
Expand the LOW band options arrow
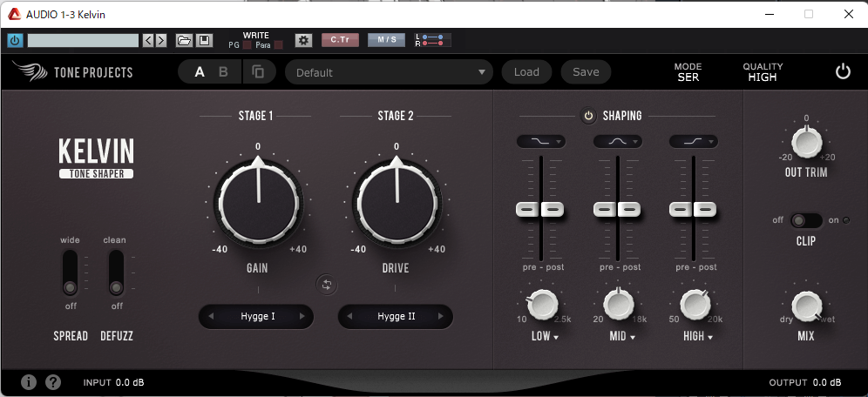(555, 337)
